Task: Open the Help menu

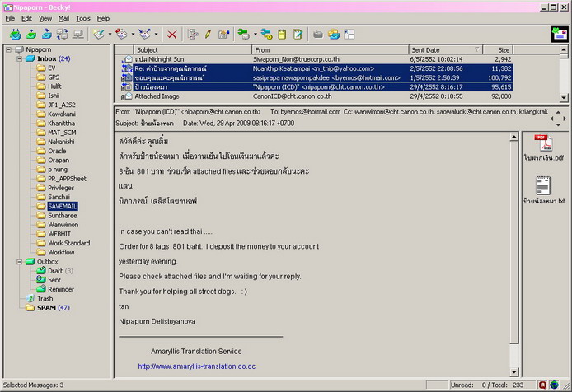Action: point(103,19)
